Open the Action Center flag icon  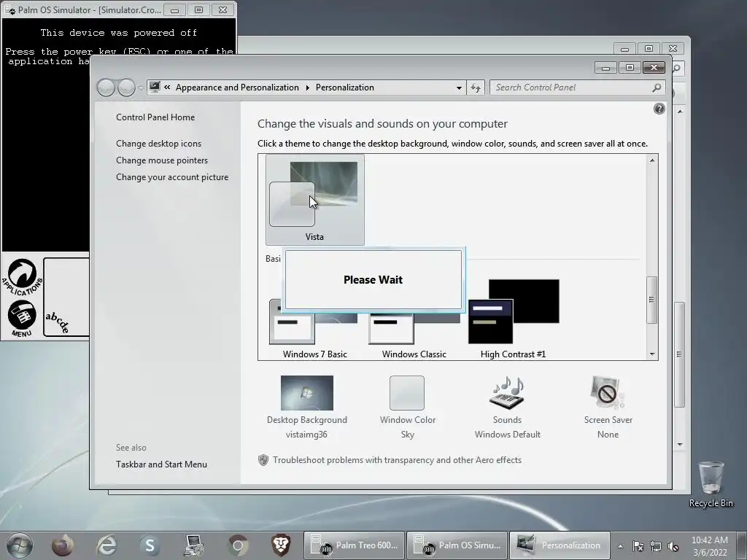(638, 546)
